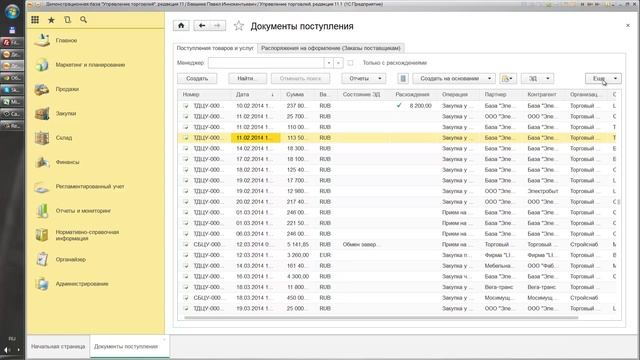Click the EUR currency cell
This screenshot has height=360, width=640.
pyautogui.click(x=325, y=255)
